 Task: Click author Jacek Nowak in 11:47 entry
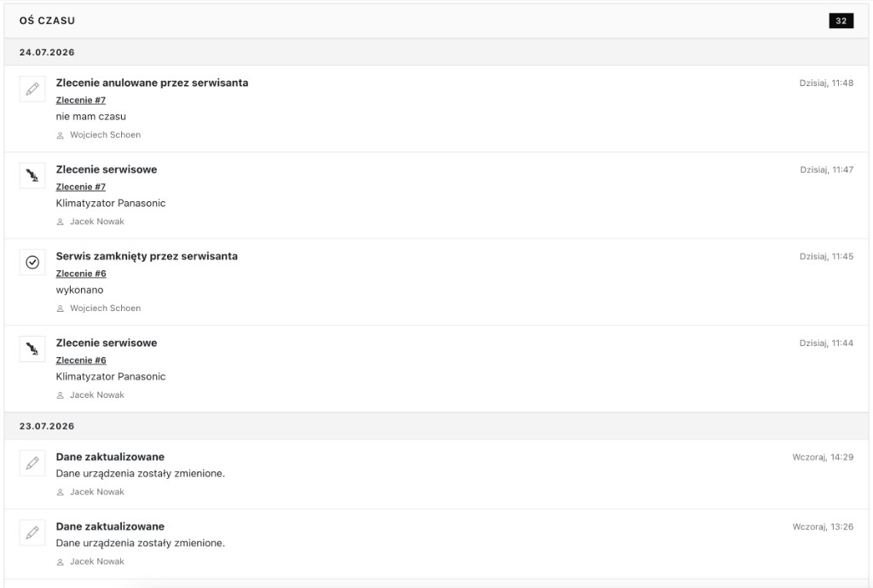pyautogui.click(x=97, y=222)
